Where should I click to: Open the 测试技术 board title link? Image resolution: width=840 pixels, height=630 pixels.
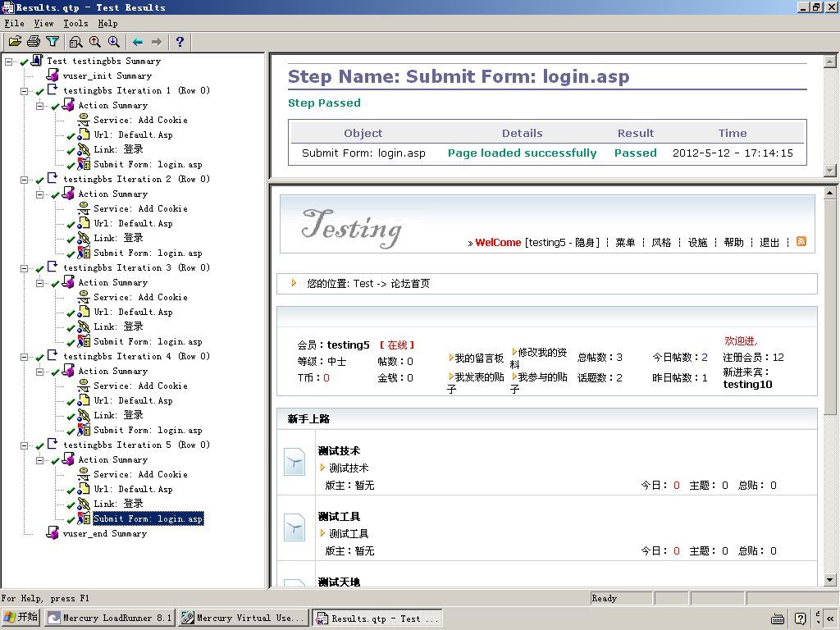339,450
